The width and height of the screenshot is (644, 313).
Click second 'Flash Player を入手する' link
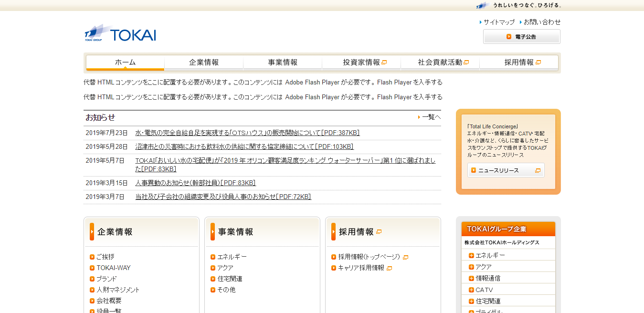410,97
